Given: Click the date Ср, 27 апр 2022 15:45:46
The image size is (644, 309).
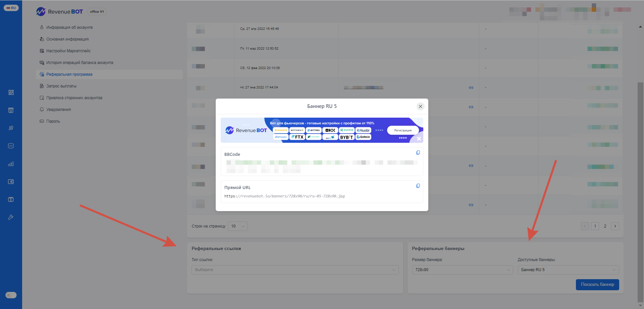Looking at the screenshot, I should pos(260,29).
